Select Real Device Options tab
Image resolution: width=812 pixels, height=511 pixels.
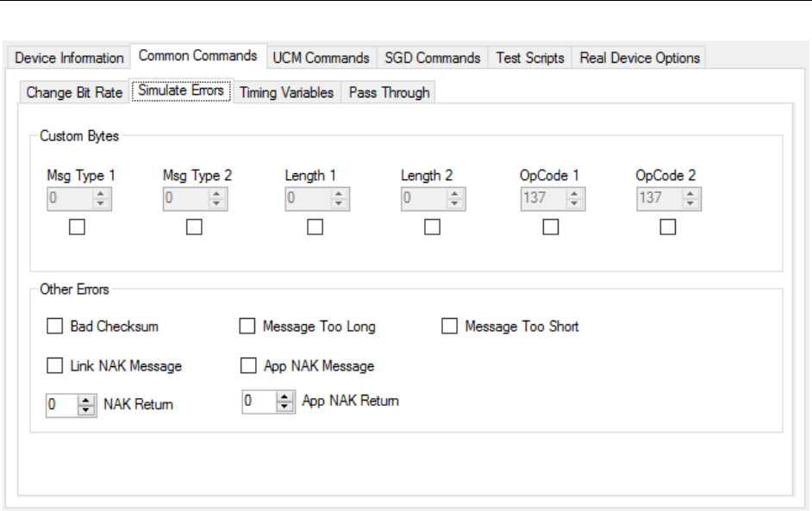coord(639,58)
